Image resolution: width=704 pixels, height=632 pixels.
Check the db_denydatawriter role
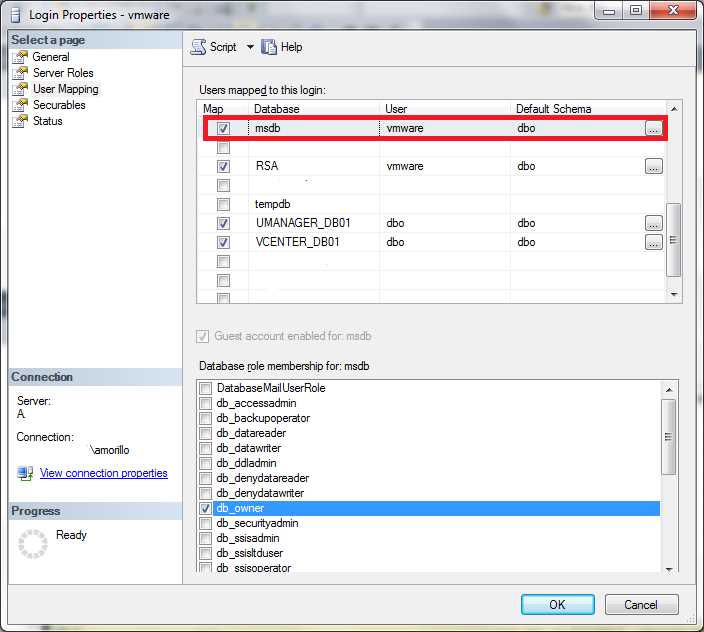coord(206,493)
